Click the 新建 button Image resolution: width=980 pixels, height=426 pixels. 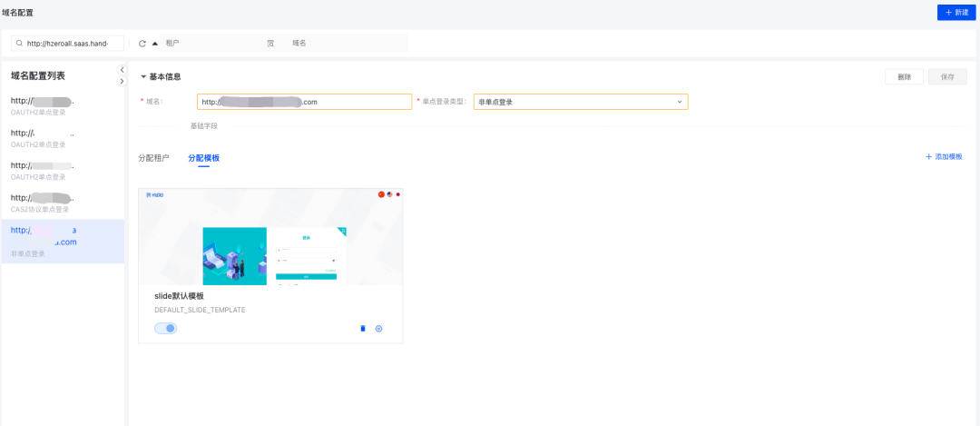(x=955, y=13)
